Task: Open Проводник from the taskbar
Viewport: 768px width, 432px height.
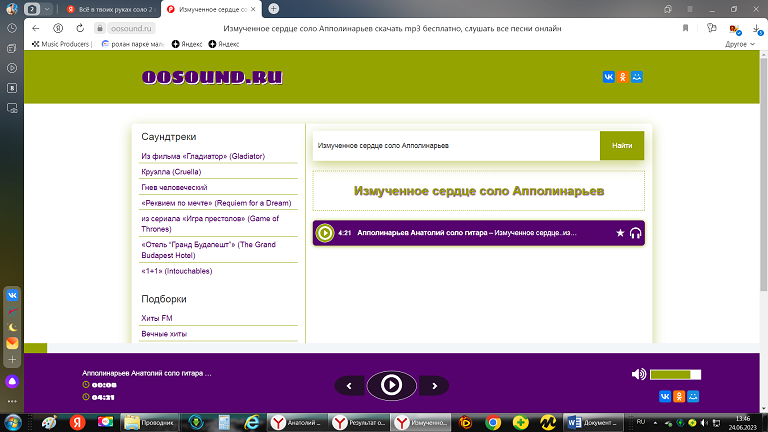Action: pos(149,422)
